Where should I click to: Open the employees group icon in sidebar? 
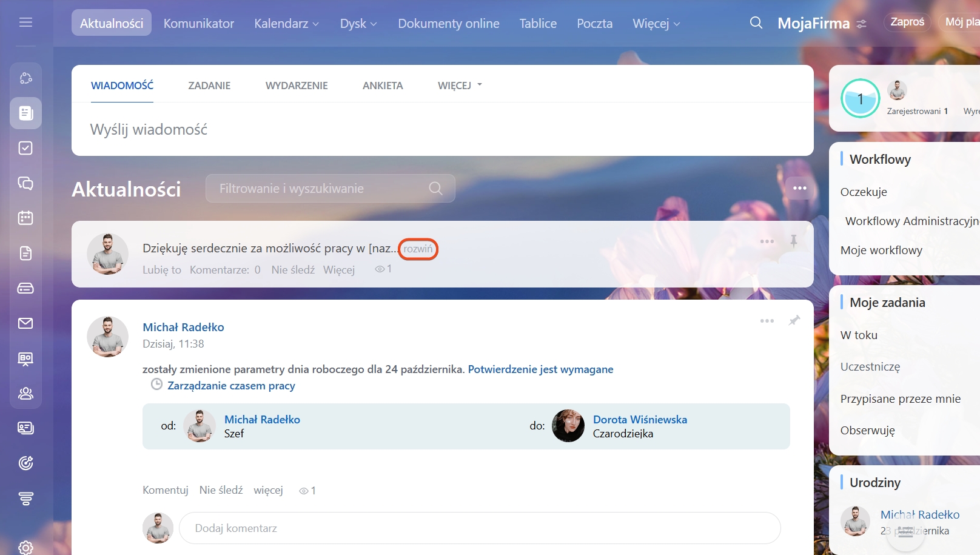click(25, 394)
